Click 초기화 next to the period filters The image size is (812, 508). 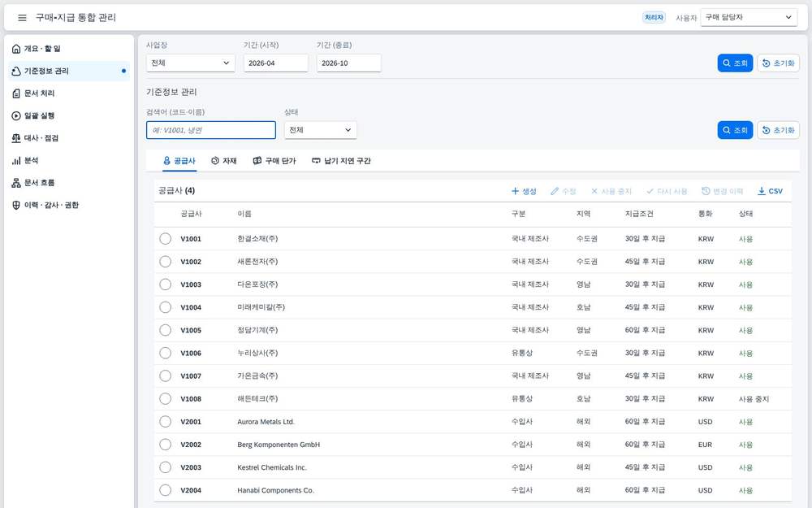point(779,63)
